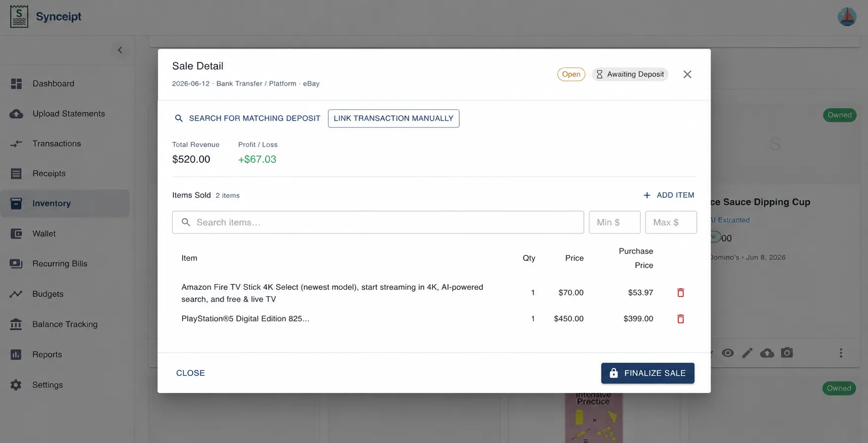Click Finalize Sale button
Viewport: 868px width, 443px height.
648,373
